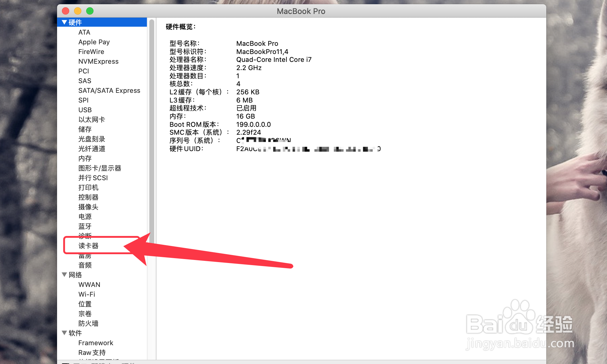Open the 内存 sidebar entry
The height and width of the screenshot is (364, 607).
(x=85, y=158)
